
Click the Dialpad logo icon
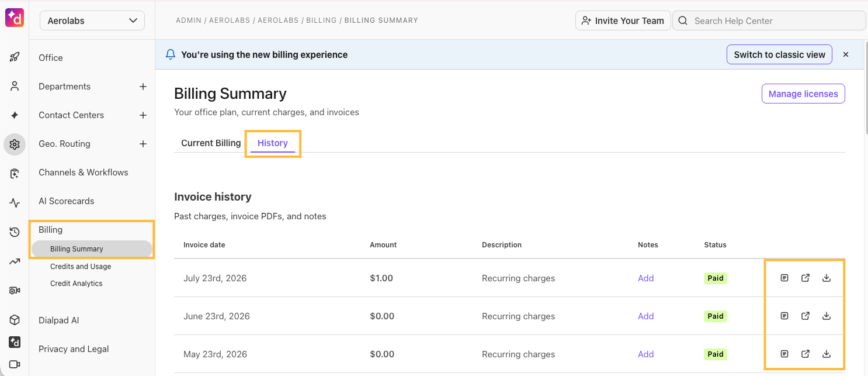click(x=15, y=18)
